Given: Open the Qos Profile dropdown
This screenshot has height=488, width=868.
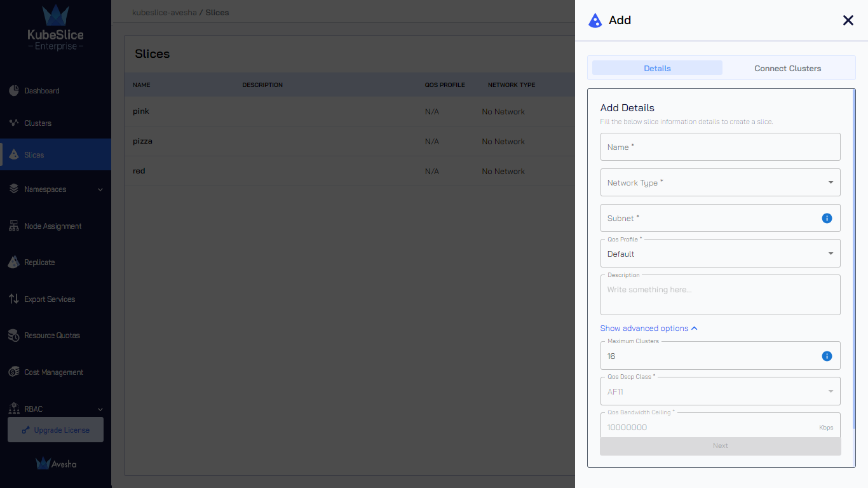Looking at the screenshot, I should 720,254.
